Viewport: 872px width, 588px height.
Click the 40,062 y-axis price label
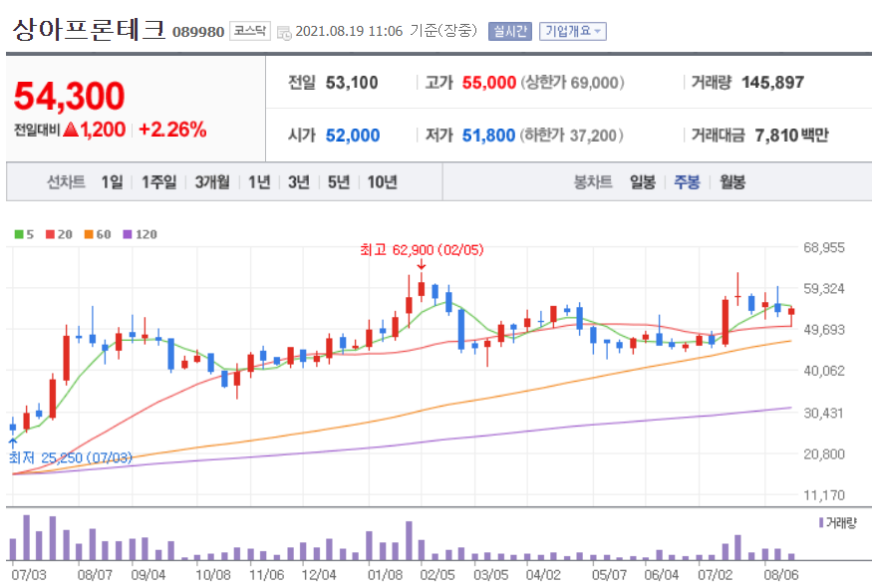tap(823, 371)
